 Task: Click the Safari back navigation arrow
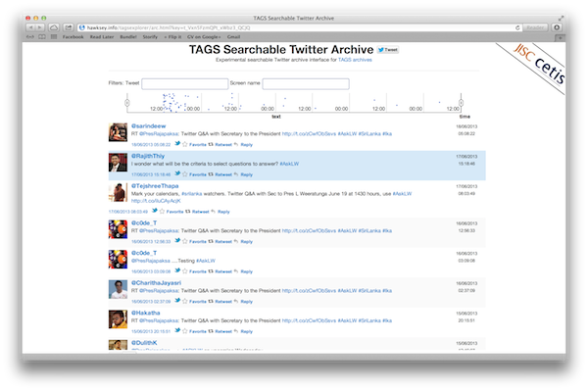[30, 27]
